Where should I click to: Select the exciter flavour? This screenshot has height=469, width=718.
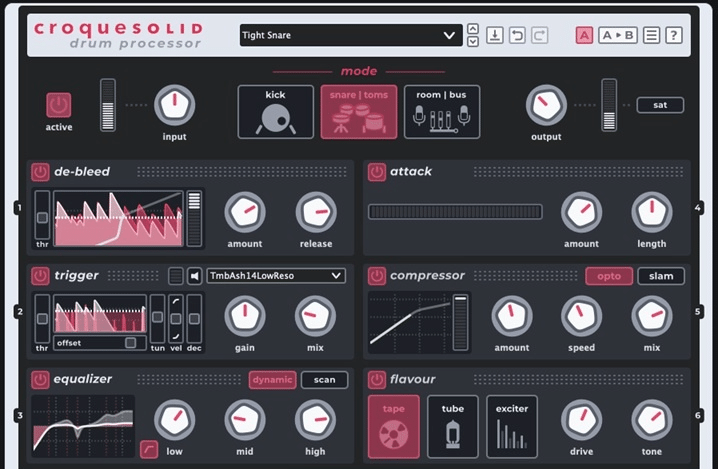pyautogui.click(x=512, y=427)
